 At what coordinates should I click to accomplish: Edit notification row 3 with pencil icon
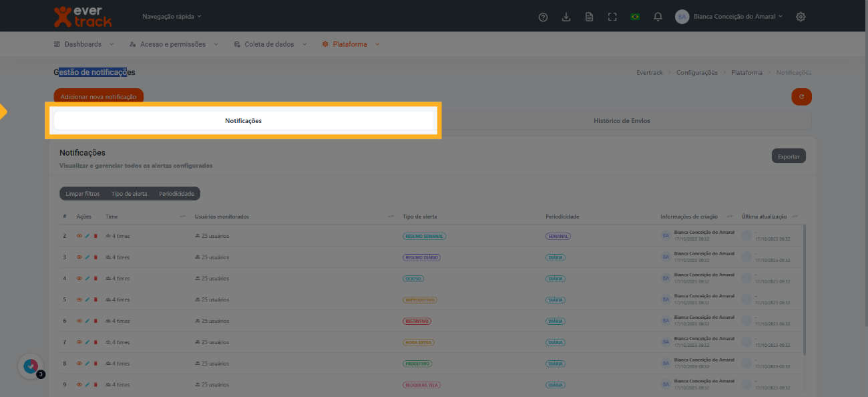87,257
